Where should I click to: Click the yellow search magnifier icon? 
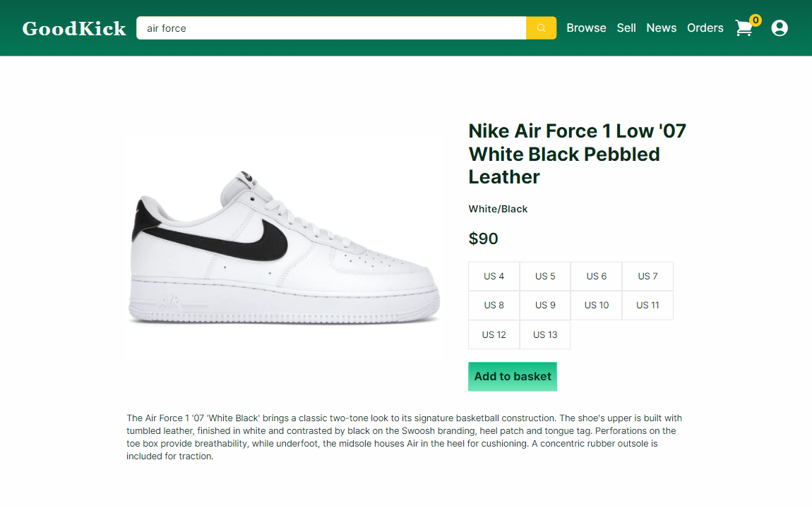(541, 28)
